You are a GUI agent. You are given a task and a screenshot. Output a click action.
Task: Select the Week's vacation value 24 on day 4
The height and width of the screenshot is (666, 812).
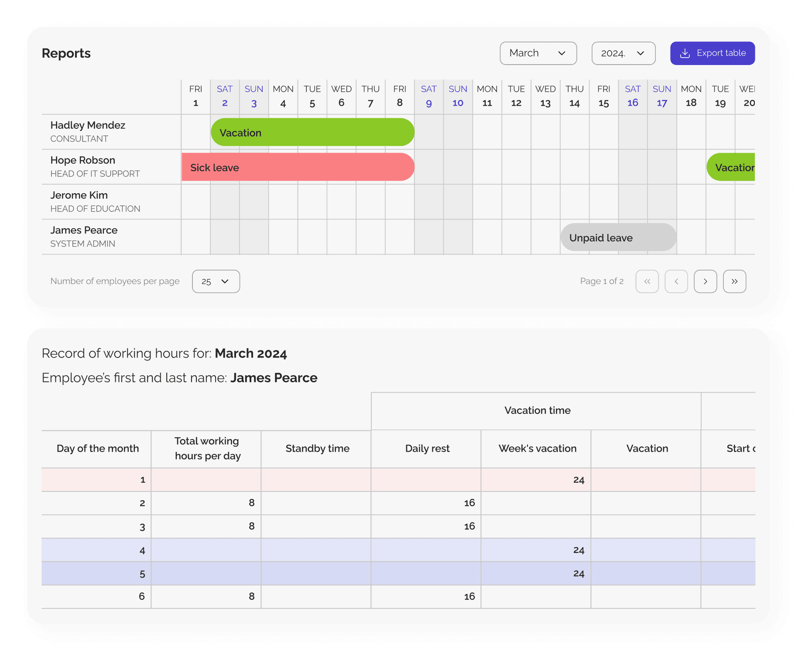pos(579,550)
